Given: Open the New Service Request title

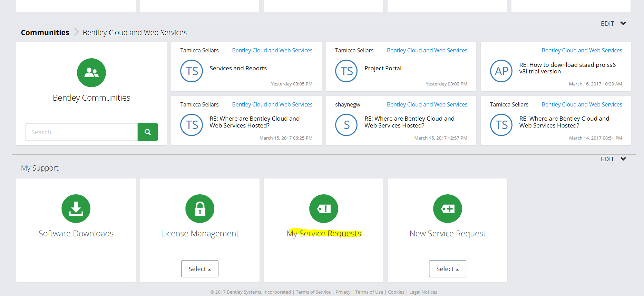Looking at the screenshot, I should [448, 234].
